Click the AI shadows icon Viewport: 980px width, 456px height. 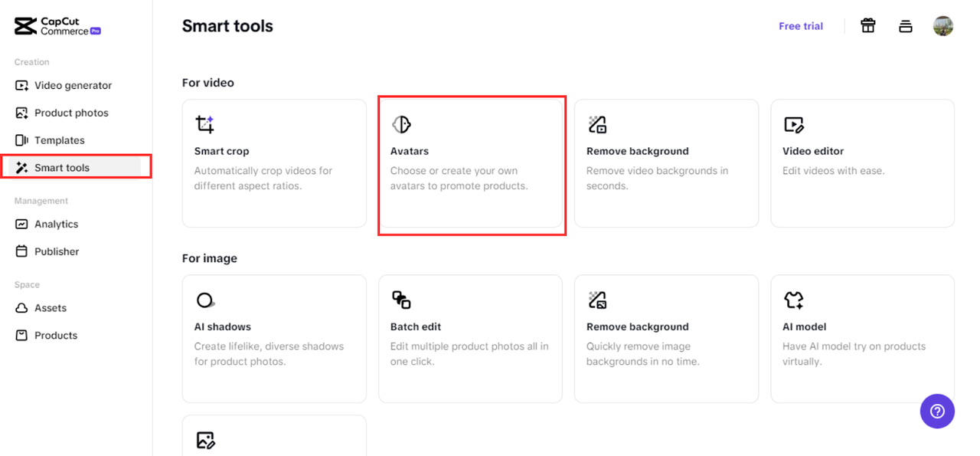tap(205, 300)
